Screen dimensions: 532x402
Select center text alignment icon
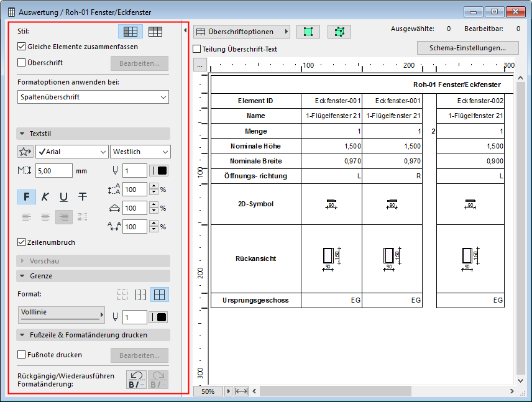[x=45, y=217]
